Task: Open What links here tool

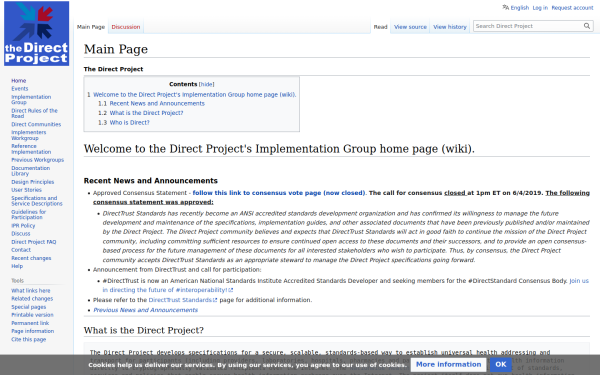Action: coord(31,291)
